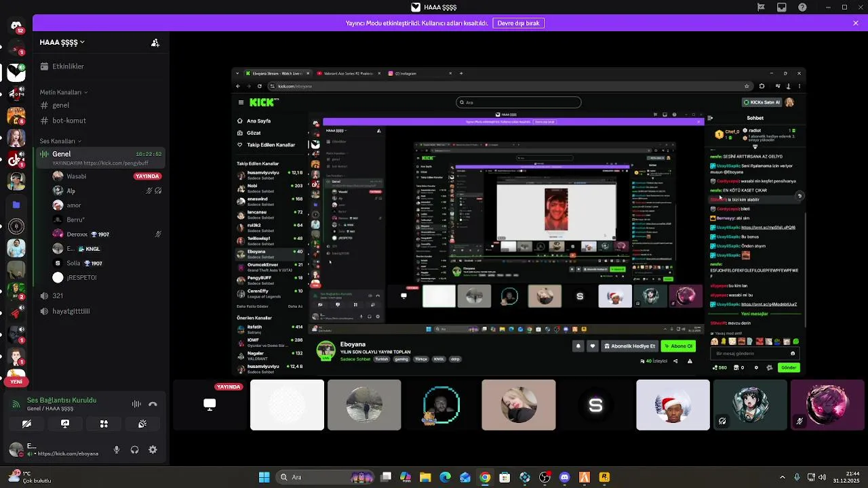Click Abonelik Hediye Et in stream
The width and height of the screenshot is (868, 488).
pyautogui.click(x=630, y=346)
